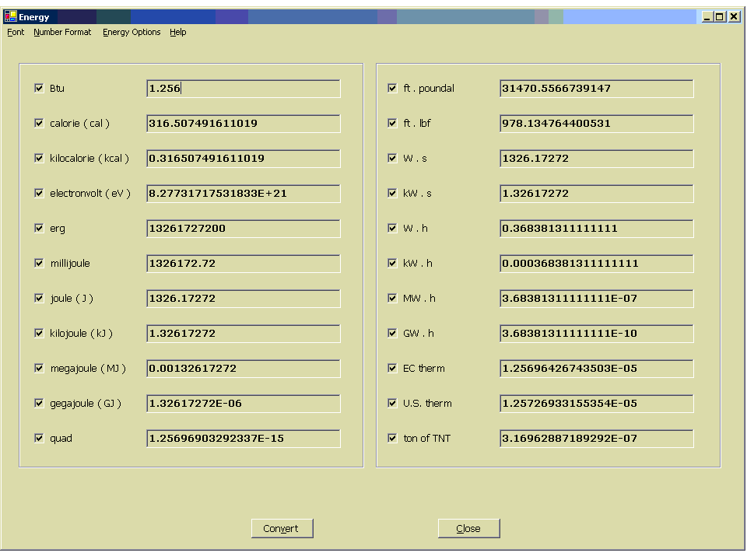Viewport: 747px width, 560px height.
Task: Open the Help menu
Action: [x=178, y=33]
